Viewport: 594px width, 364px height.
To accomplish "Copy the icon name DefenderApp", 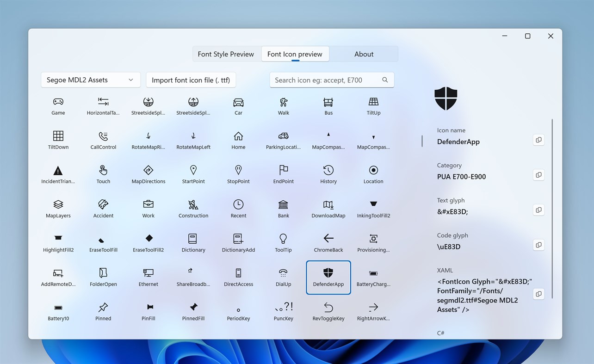I will pyautogui.click(x=538, y=140).
